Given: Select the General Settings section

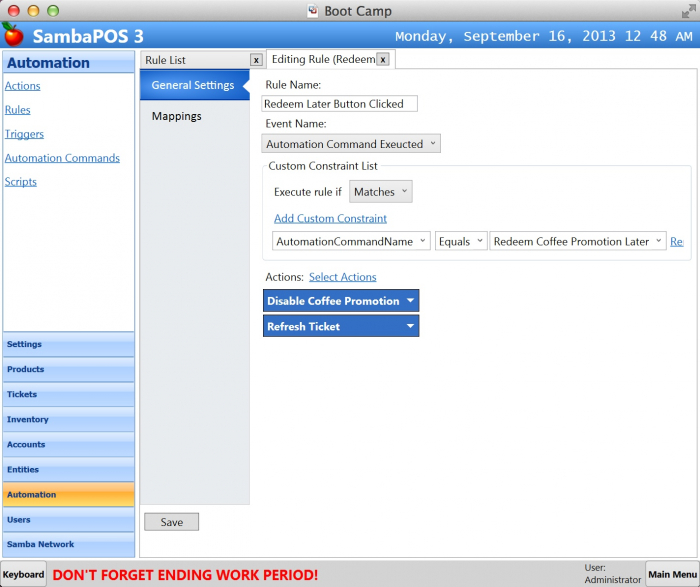Looking at the screenshot, I should pyautogui.click(x=193, y=85).
